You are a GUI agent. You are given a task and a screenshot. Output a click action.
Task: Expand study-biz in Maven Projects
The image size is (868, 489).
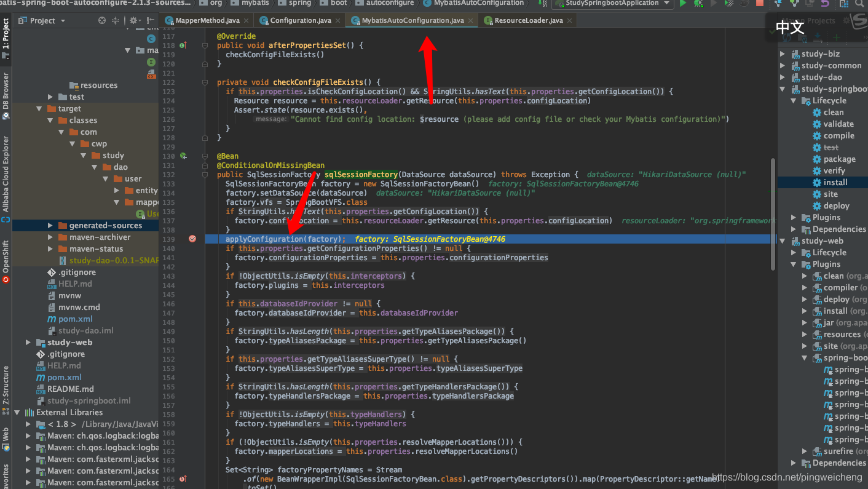(783, 54)
